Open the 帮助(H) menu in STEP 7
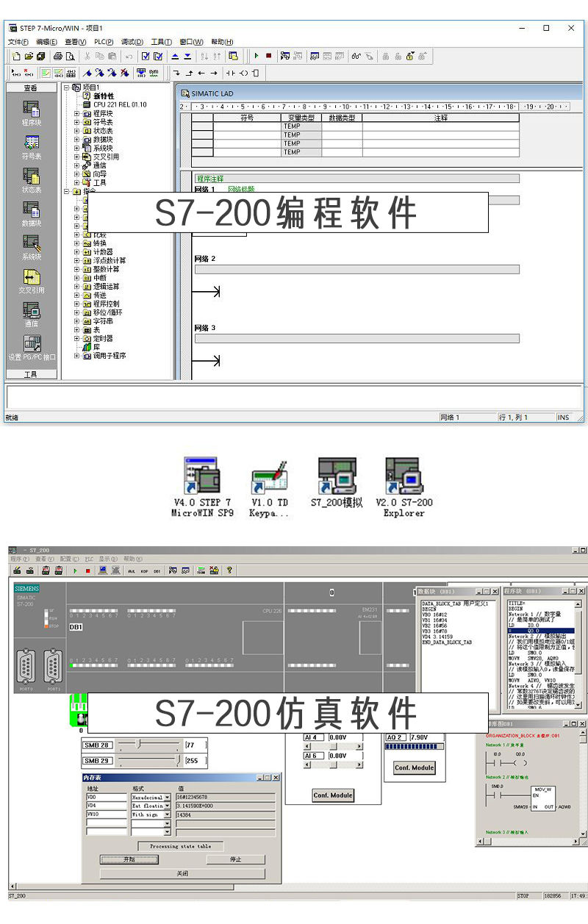Image resolution: width=588 pixels, height=924 pixels. (x=222, y=42)
